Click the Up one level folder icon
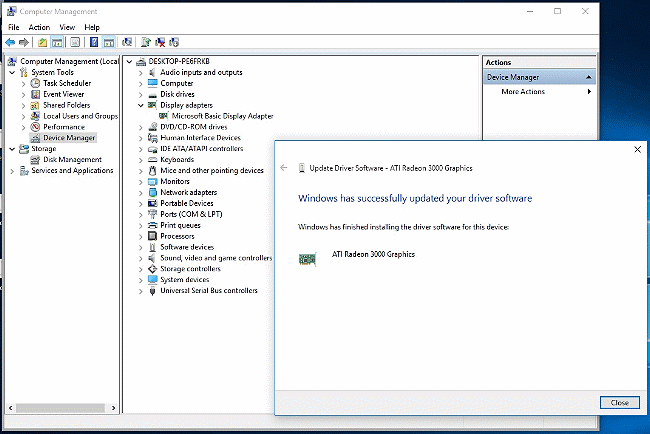 (43, 42)
